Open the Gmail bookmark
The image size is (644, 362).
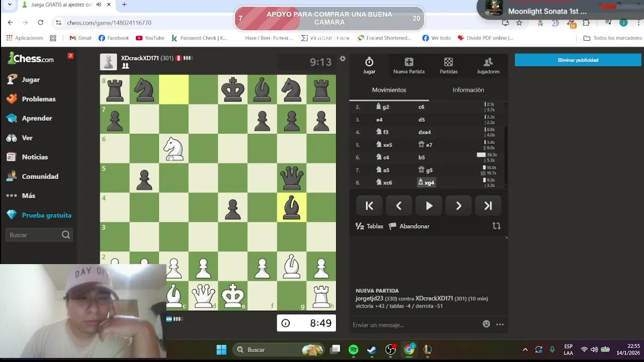point(80,38)
